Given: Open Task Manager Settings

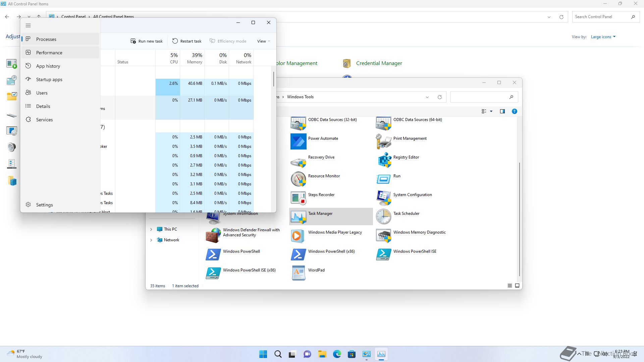Looking at the screenshot, I should 61,205.
